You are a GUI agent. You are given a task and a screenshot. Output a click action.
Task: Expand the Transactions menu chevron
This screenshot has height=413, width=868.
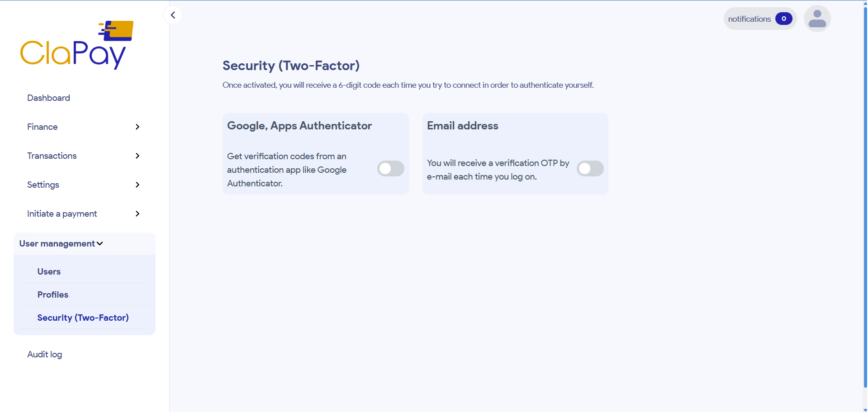(x=138, y=156)
